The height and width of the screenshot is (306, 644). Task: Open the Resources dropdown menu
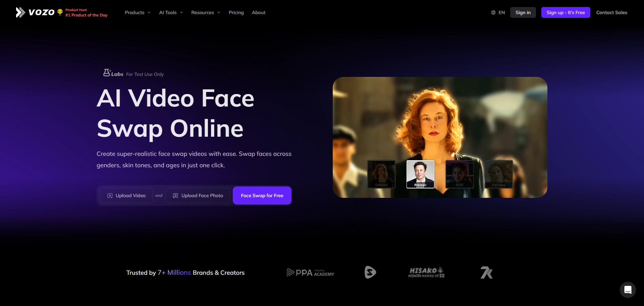coord(206,12)
